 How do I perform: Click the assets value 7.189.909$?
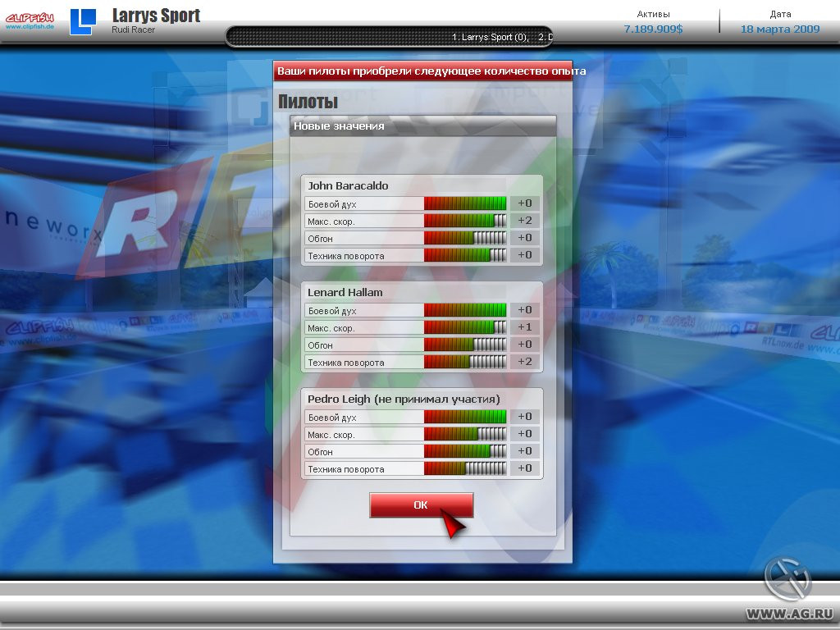[653, 29]
